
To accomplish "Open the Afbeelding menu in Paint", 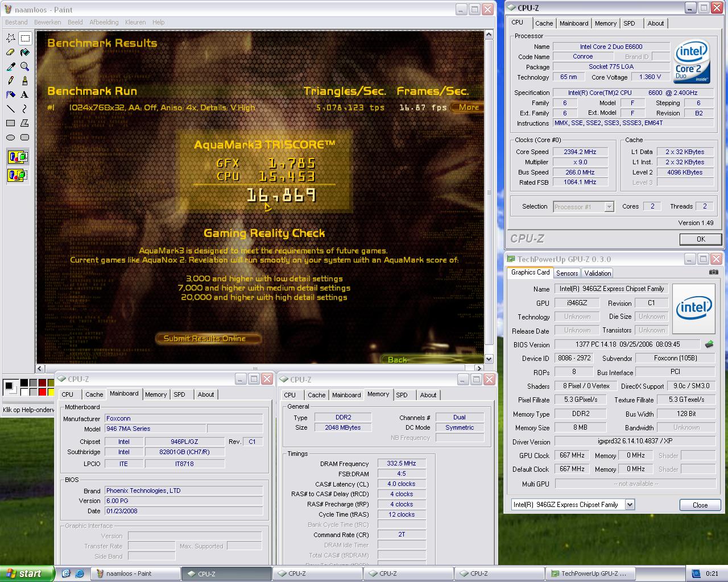I will click(x=104, y=22).
